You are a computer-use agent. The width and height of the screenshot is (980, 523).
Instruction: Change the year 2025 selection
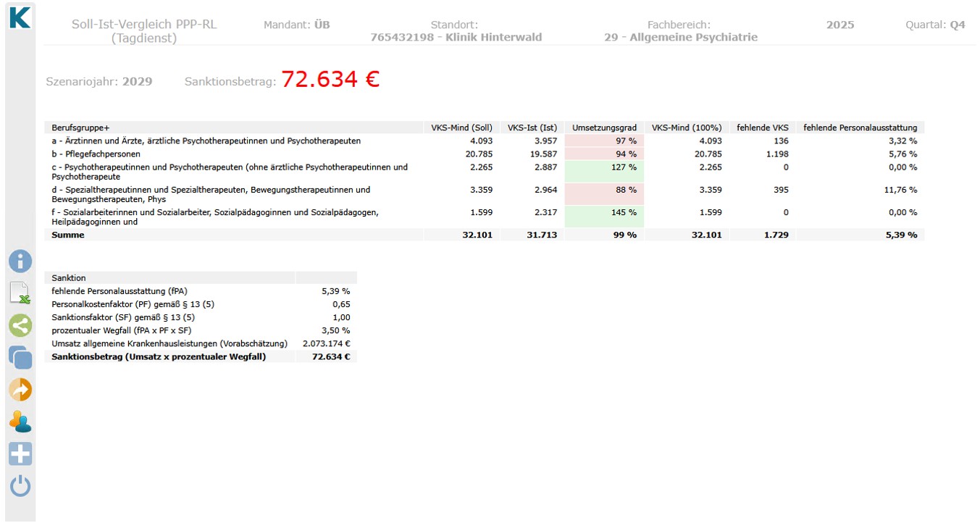click(x=839, y=25)
